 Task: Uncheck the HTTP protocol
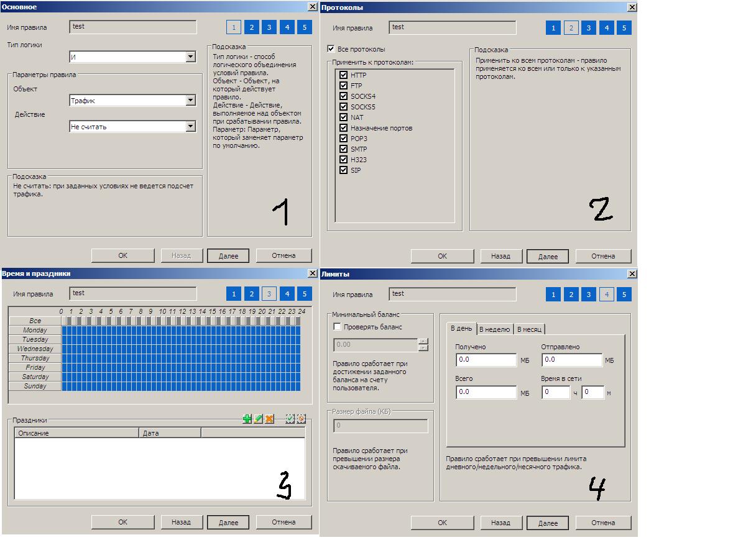pyautogui.click(x=343, y=75)
